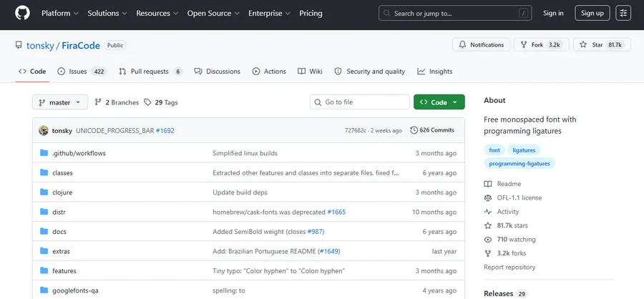Open the Solutions menu

(x=107, y=13)
